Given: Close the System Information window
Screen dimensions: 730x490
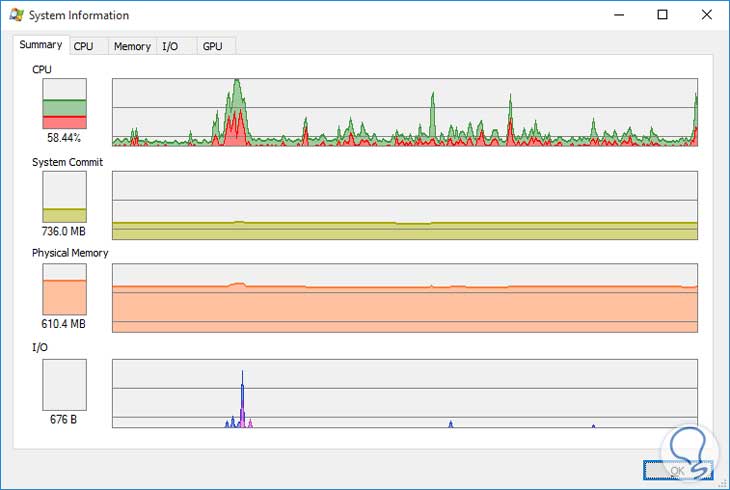Looking at the screenshot, I should pyautogui.click(x=707, y=15).
